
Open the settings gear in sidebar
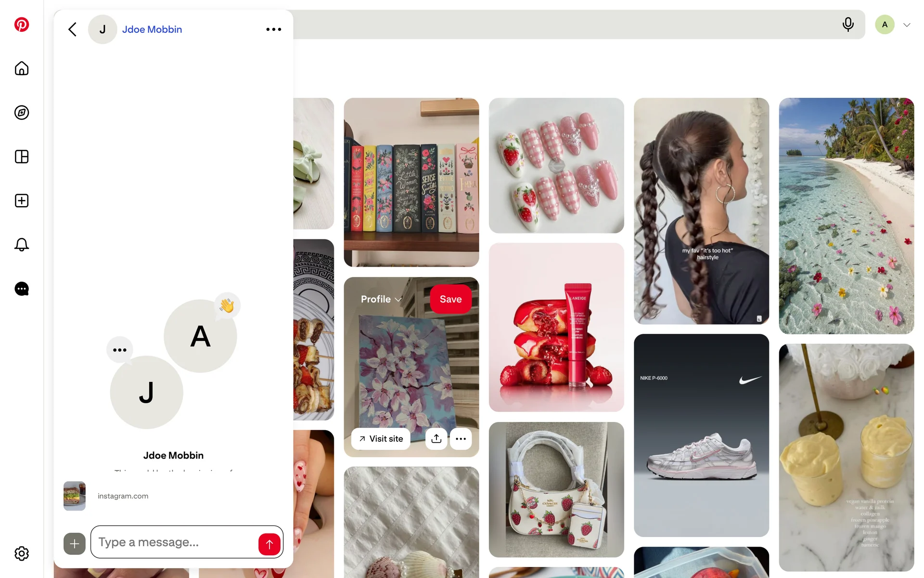22,553
